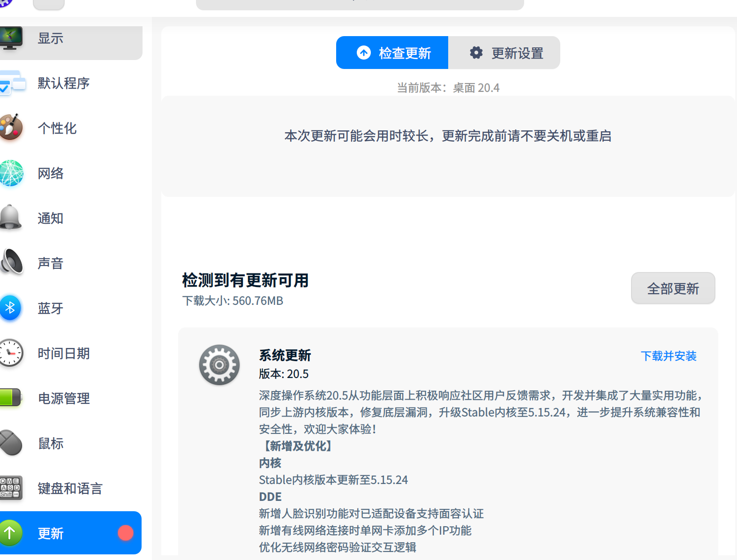Click the Bluetooth icon in sidebar
The image size is (737, 560).
coord(10,308)
